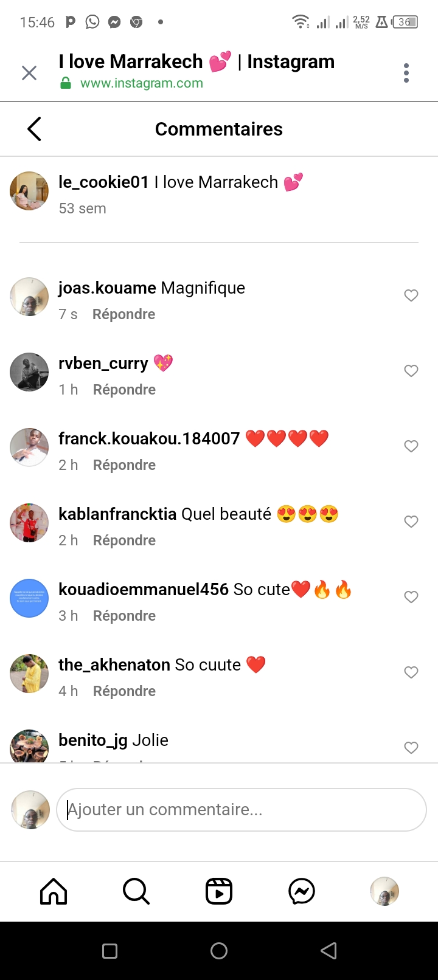
Task: Open Instagram Home tab icon
Action: 54,892
